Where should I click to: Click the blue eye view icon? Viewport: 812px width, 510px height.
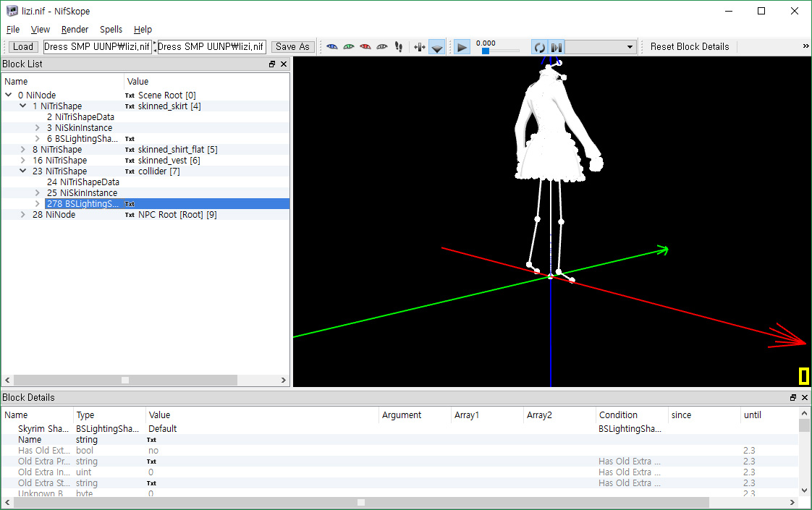332,46
